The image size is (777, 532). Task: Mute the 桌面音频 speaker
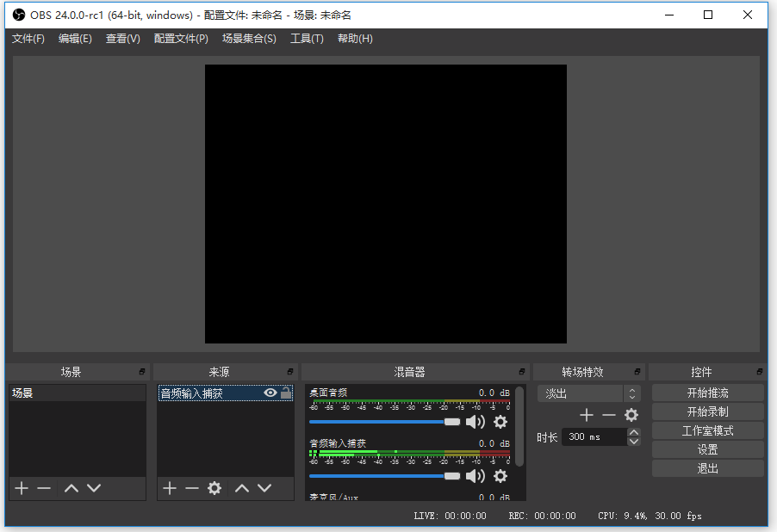[x=476, y=422]
